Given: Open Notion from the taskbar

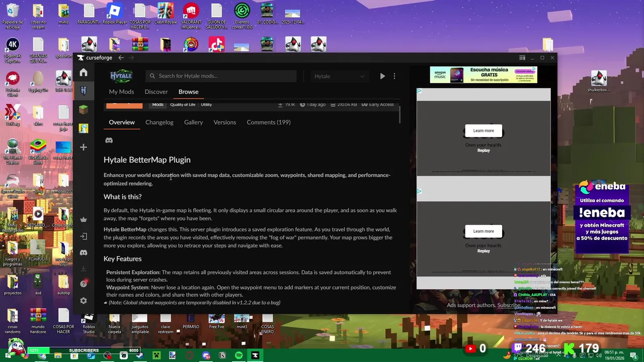Looking at the screenshot, I should pos(222,355).
